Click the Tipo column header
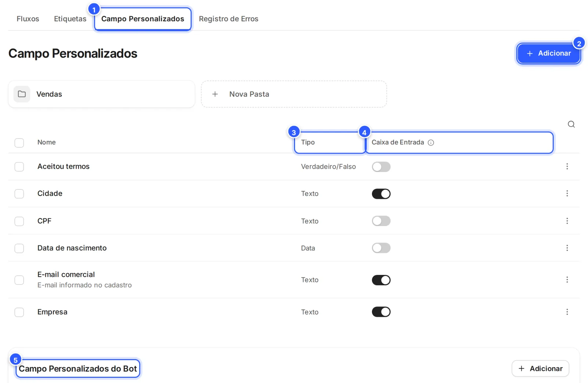Image resolution: width=588 pixels, height=383 pixels. tap(308, 142)
